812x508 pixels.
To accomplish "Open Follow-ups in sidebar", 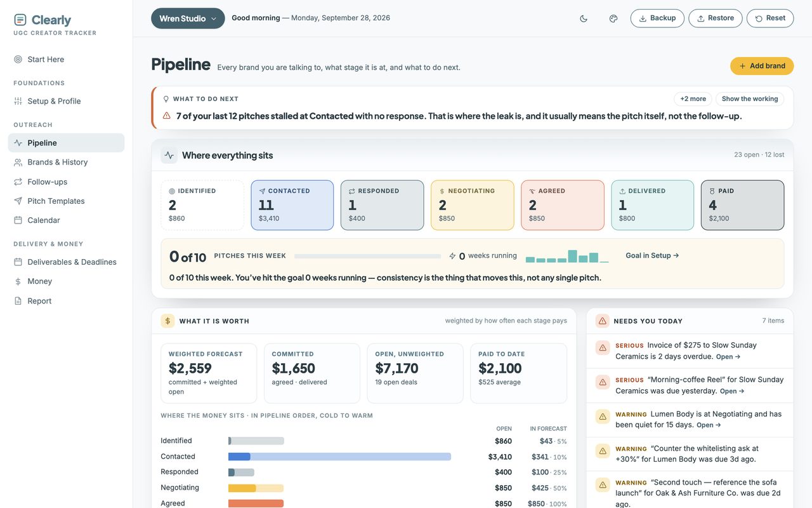I will click(x=66, y=182).
